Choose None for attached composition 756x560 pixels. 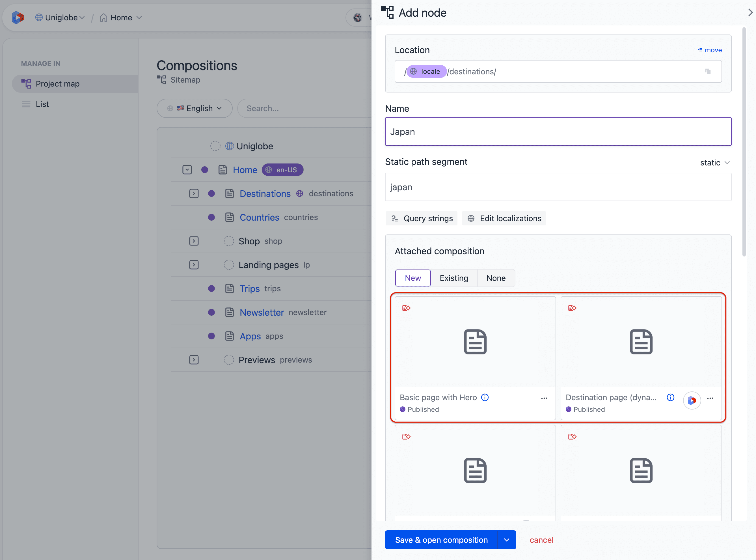pyautogui.click(x=496, y=278)
